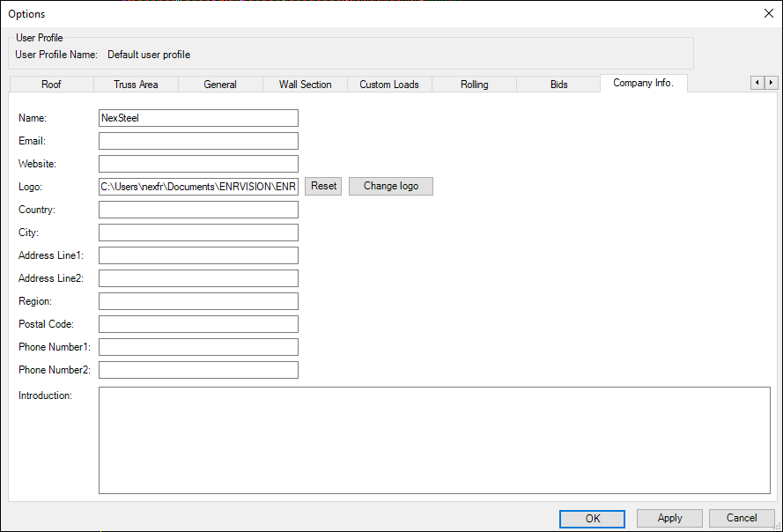
Task: Apply the company info changes
Action: (x=669, y=519)
